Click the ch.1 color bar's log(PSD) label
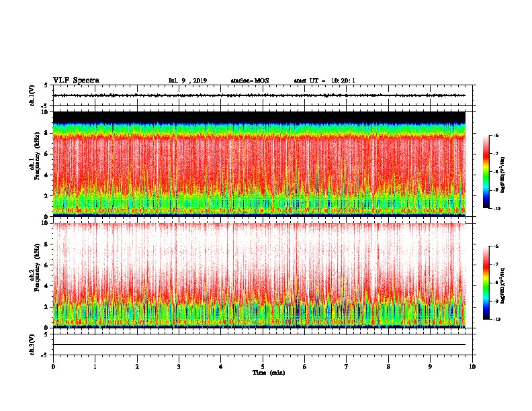532x411 pixels. coord(503,175)
